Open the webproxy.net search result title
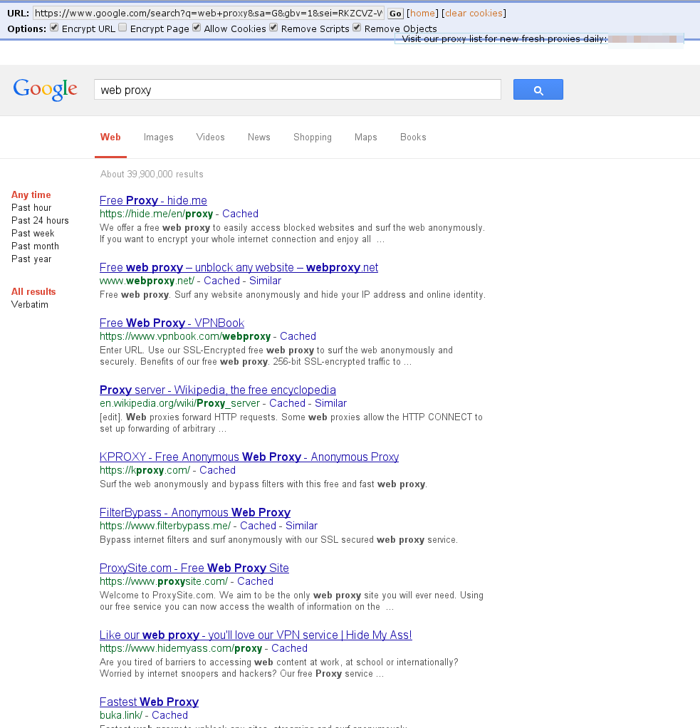 239,267
